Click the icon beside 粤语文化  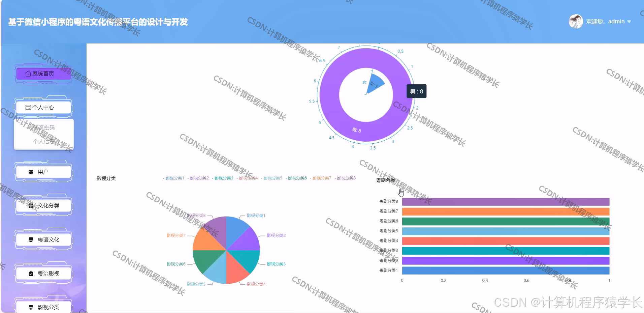(x=31, y=239)
